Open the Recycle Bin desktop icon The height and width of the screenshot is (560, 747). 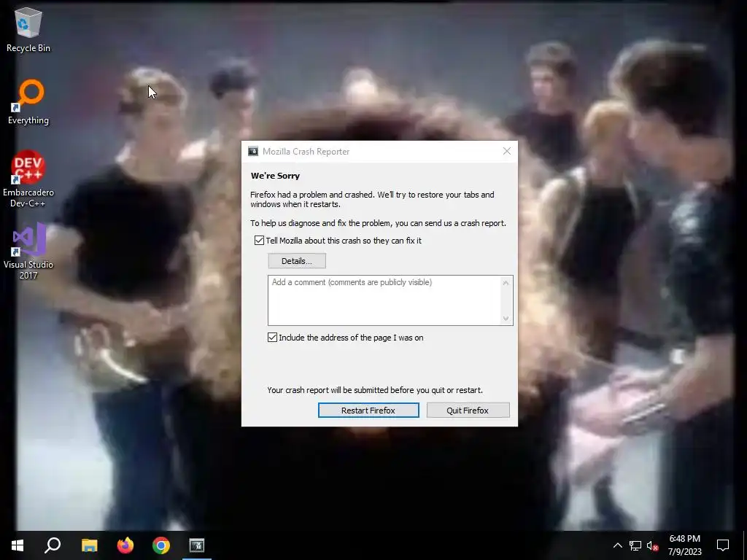pyautogui.click(x=28, y=30)
